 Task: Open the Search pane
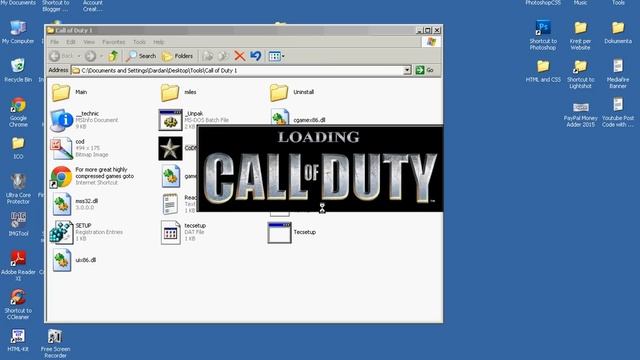point(141,56)
